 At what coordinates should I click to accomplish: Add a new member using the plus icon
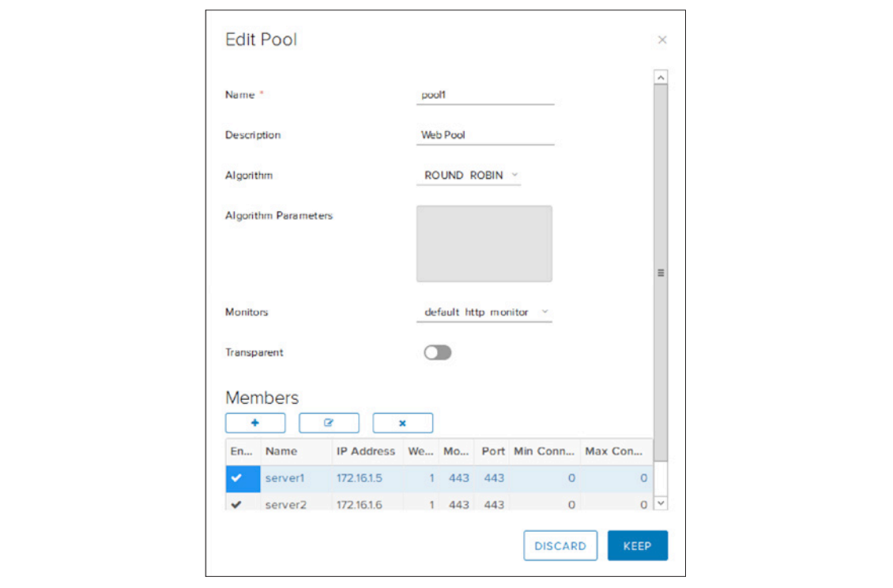[255, 422]
